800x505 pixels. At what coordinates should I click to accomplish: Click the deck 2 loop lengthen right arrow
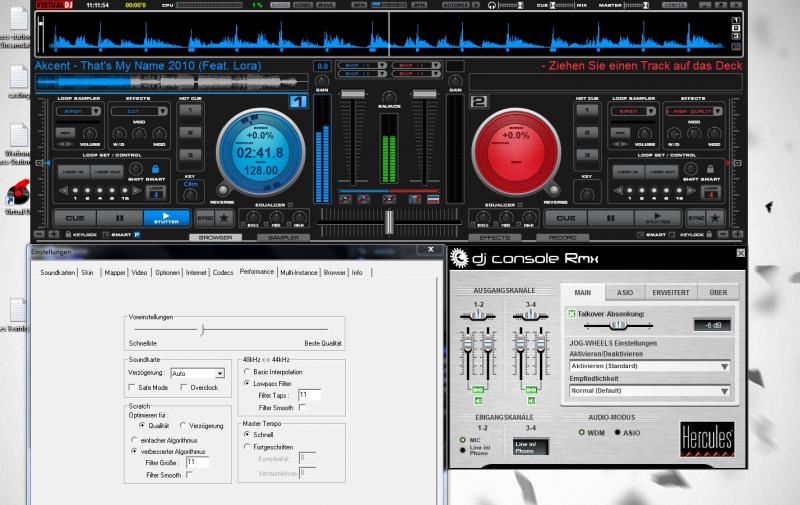point(691,191)
